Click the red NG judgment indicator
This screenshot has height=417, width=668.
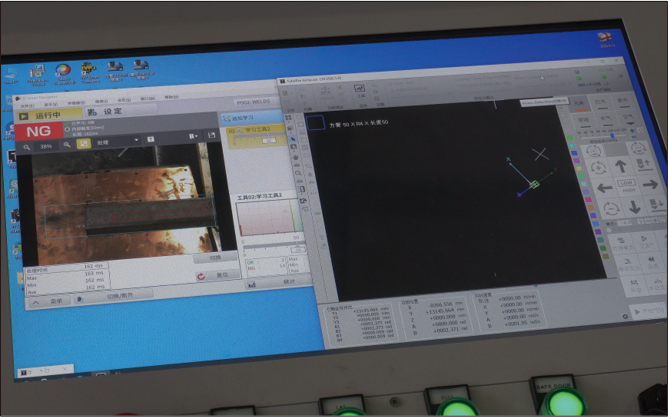click(x=38, y=132)
